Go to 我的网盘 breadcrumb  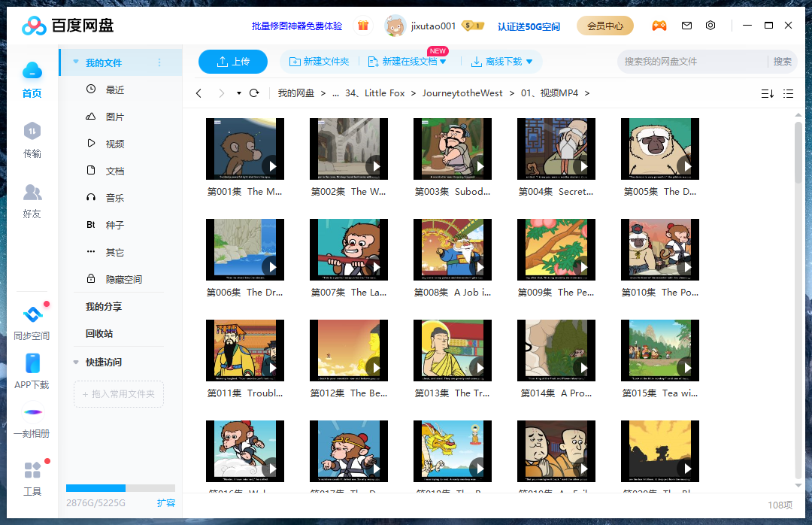click(x=296, y=93)
